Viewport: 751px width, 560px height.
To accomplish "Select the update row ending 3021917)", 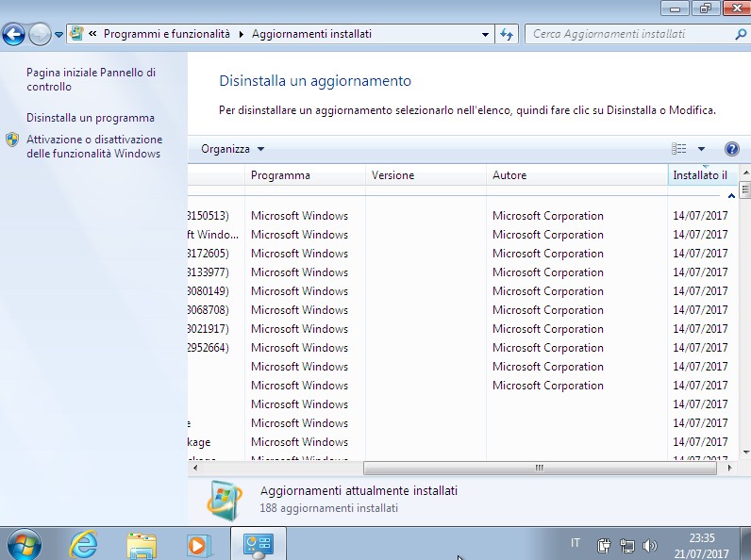I will (x=462, y=329).
